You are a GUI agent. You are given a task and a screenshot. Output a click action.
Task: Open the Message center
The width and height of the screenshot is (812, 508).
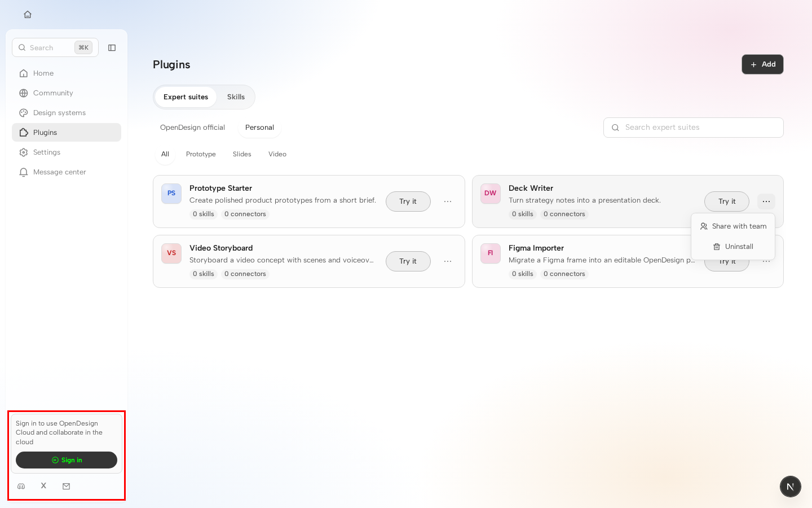(x=67, y=172)
